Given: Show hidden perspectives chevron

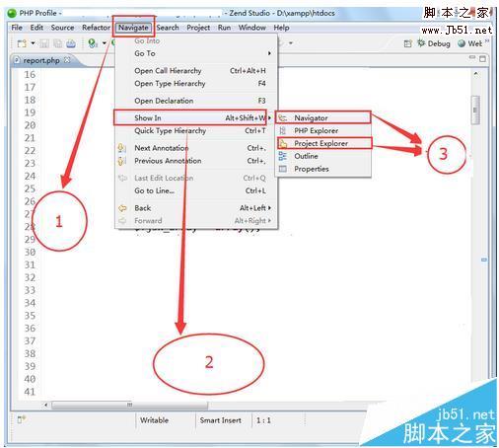Looking at the screenshot, I should pos(487,40).
